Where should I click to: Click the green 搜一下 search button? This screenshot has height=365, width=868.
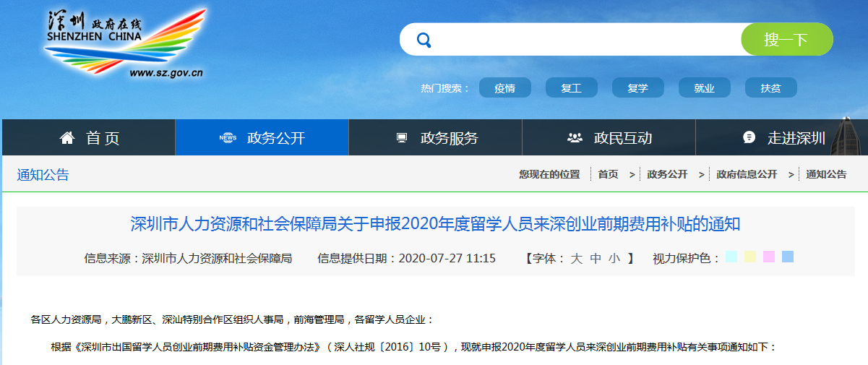[786, 39]
